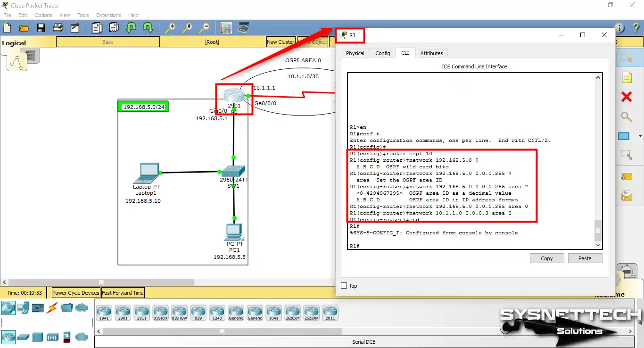Select the Place Note tool
The width and height of the screenshot is (644, 348).
(x=627, y=77)
